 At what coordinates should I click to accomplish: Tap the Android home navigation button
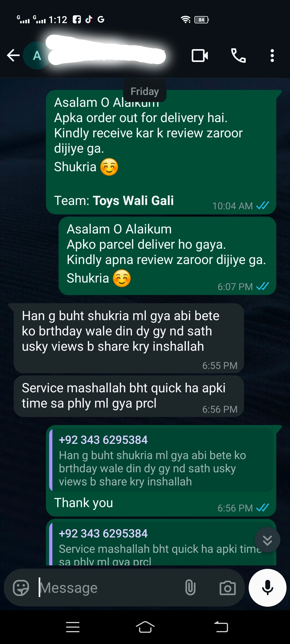pos(145,627)
